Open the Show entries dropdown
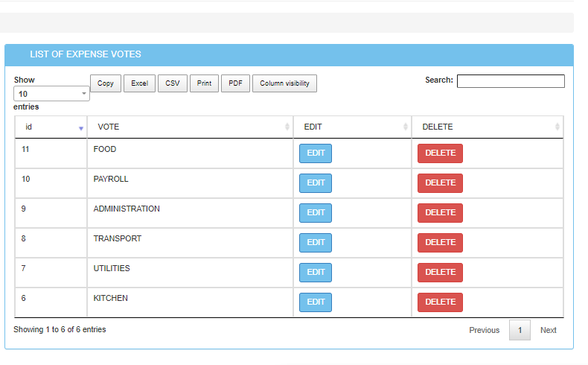The height and width of the screenshot is (365, 588). click(51, 94)
